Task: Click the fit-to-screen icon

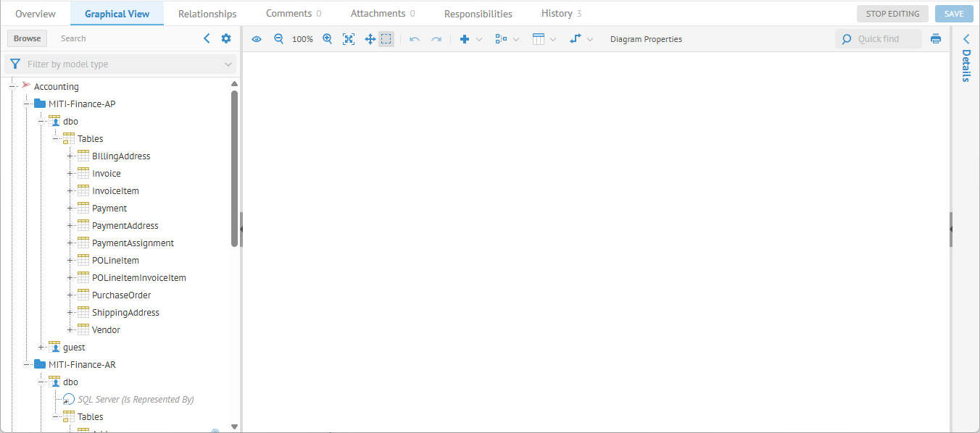Action: 349,39
